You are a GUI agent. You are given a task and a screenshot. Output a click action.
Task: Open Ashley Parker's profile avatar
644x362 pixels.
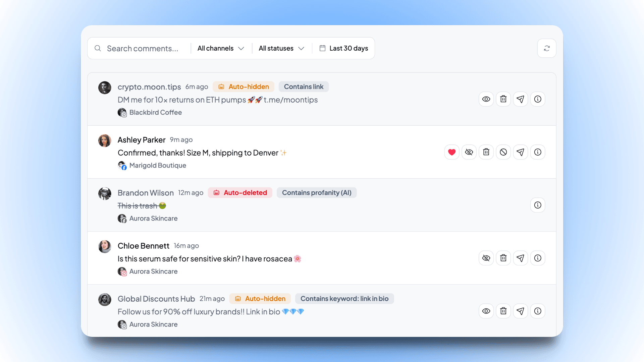click(x=105, y=140)
